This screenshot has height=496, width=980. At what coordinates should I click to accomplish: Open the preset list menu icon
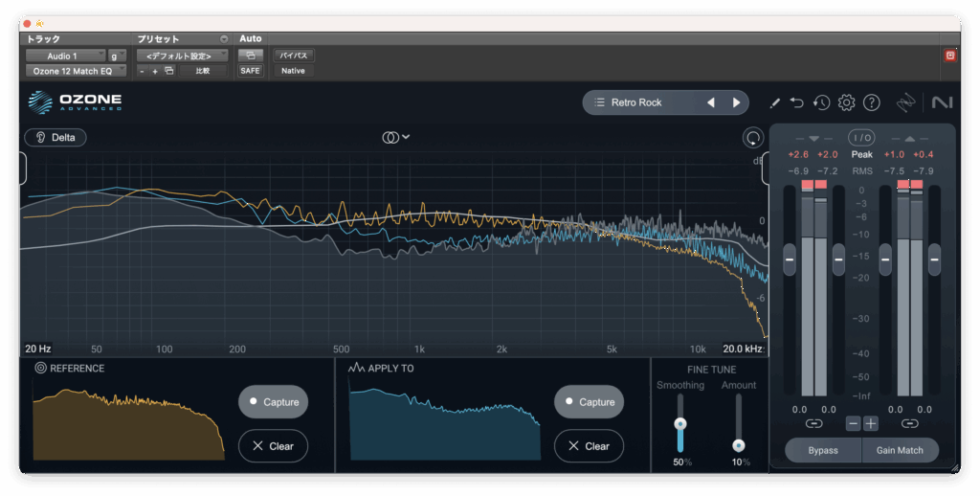599,102
